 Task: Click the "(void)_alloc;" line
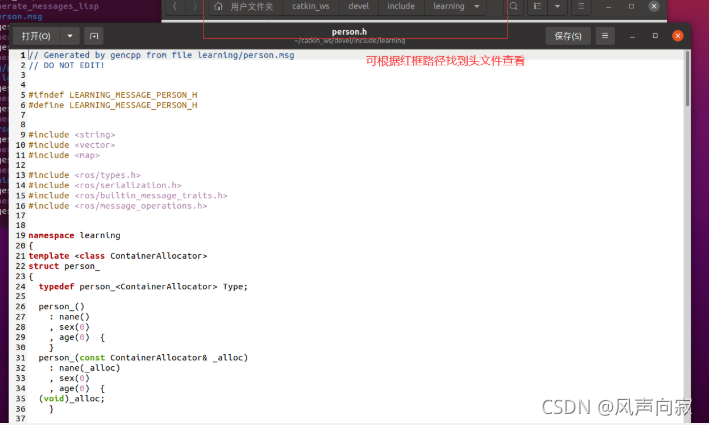[x=71, y=398]
